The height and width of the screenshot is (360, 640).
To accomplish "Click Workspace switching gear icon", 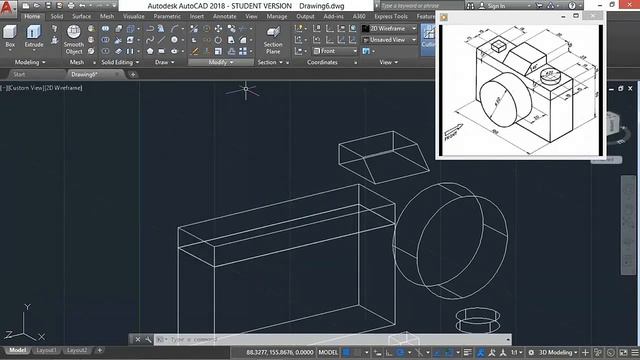I will click(531, 353).
